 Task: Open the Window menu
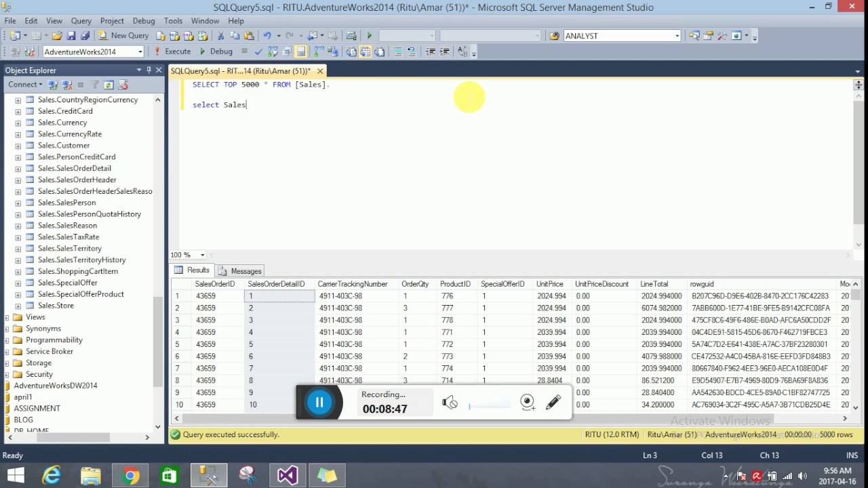tap(205, 21)
